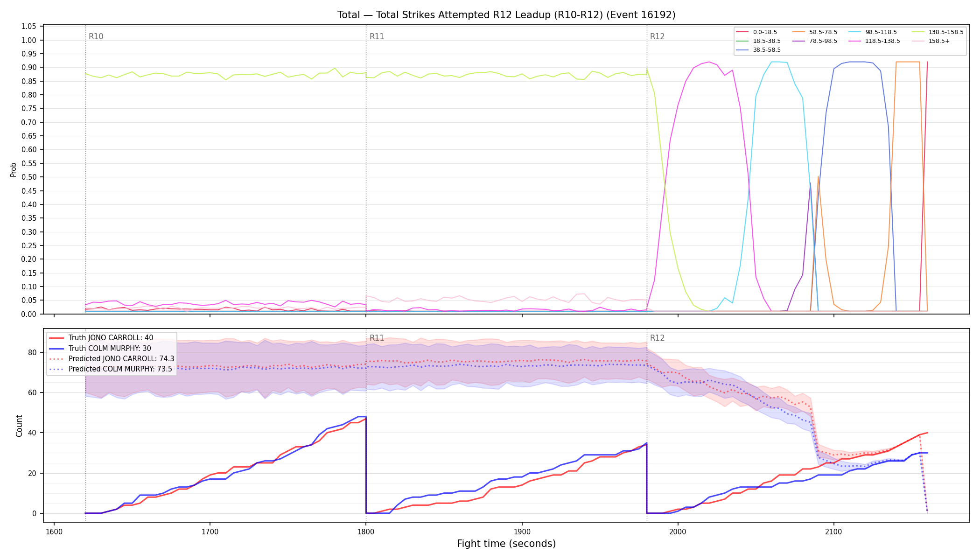Select the 78.5-98.5 legend entry
Screen dimensions: 980x560
point(815,41)
